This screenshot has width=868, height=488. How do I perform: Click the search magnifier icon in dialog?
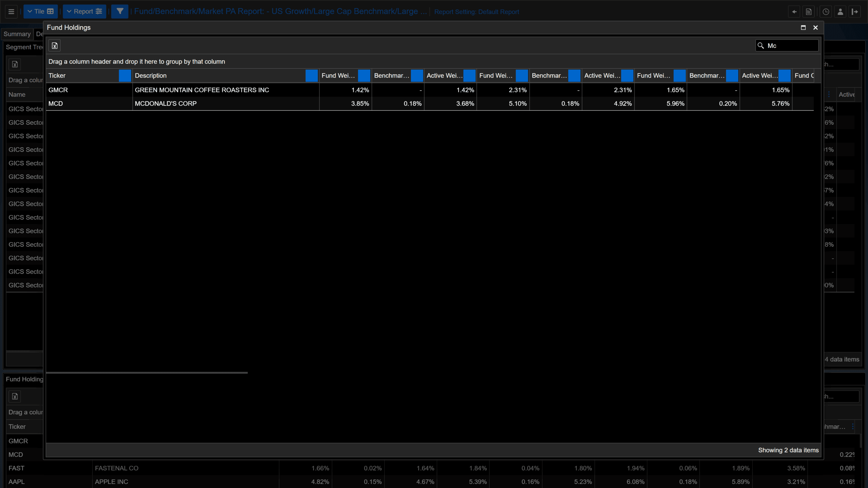[761, 46]
